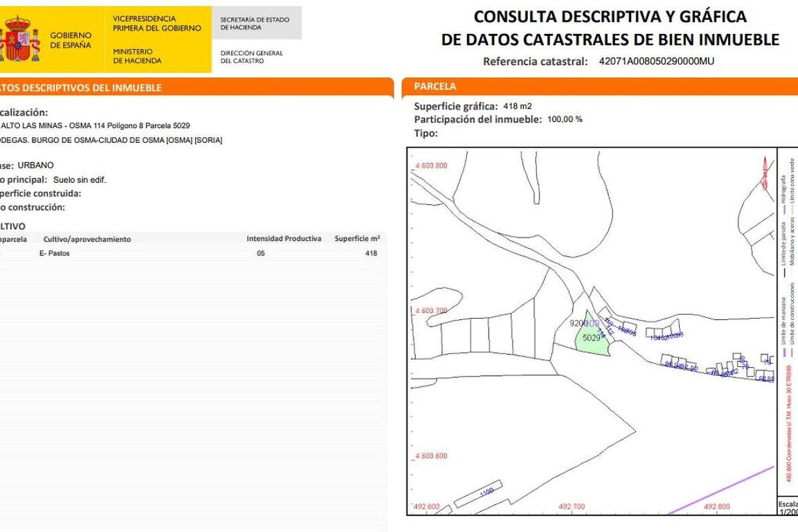Click the Intensidad Productiva column header

(284, 239)
